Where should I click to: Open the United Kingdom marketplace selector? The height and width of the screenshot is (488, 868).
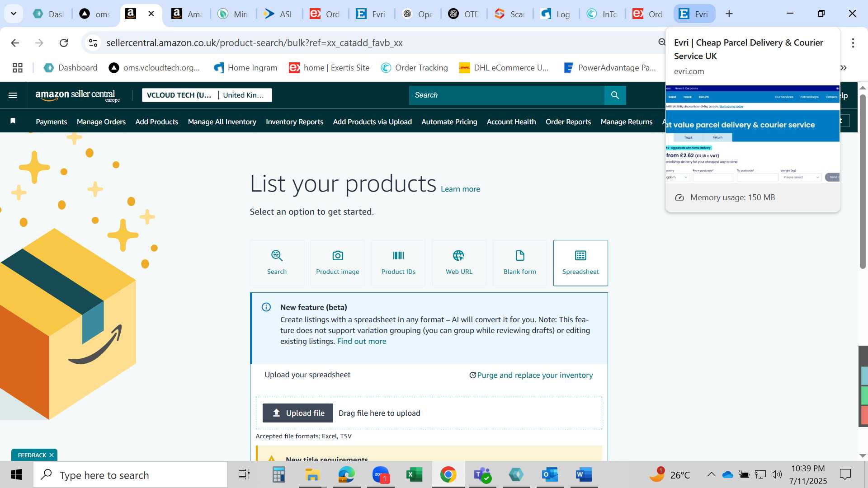(244, 95)
